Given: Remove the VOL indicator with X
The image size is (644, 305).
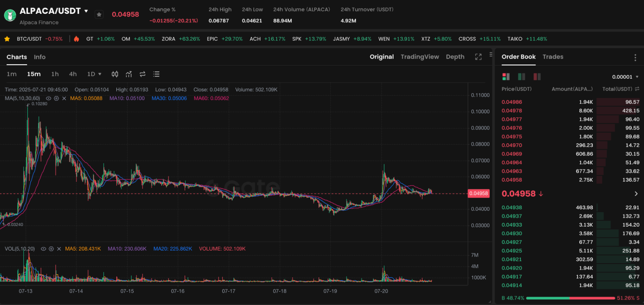Looking at the screenshot, I should coord(59,249).
